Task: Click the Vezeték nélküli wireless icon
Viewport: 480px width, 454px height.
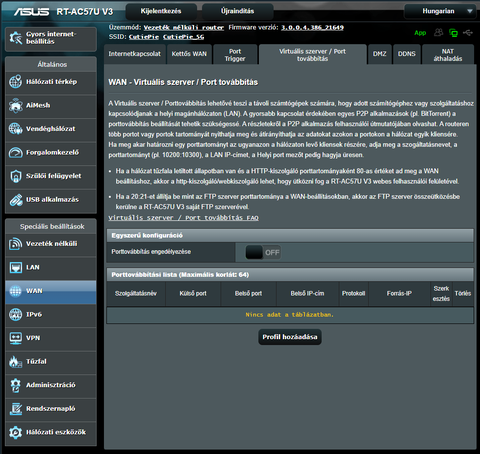Action: click(x=15, y=244)
